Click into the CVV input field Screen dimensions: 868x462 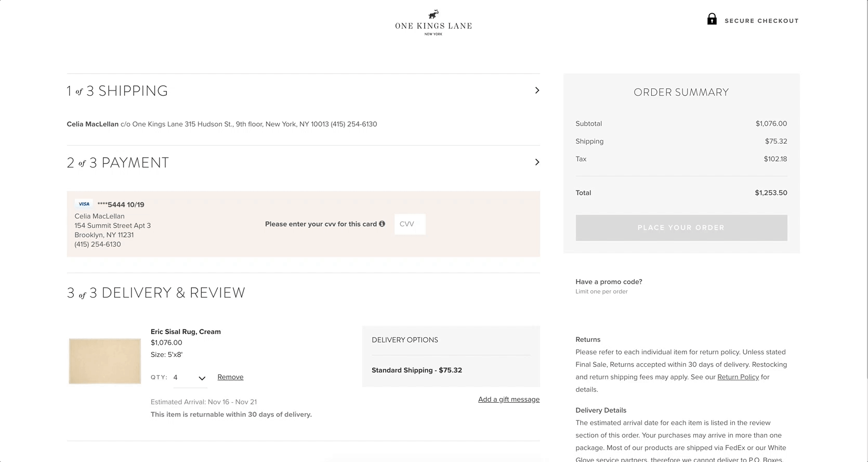click(x=410, y=224)
